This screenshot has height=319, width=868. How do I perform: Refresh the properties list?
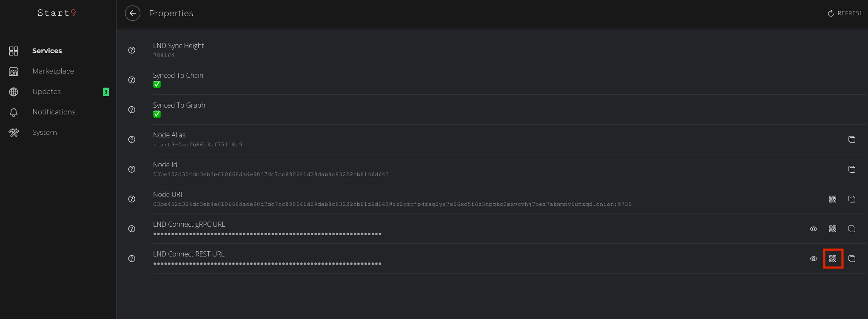(845, 13)
